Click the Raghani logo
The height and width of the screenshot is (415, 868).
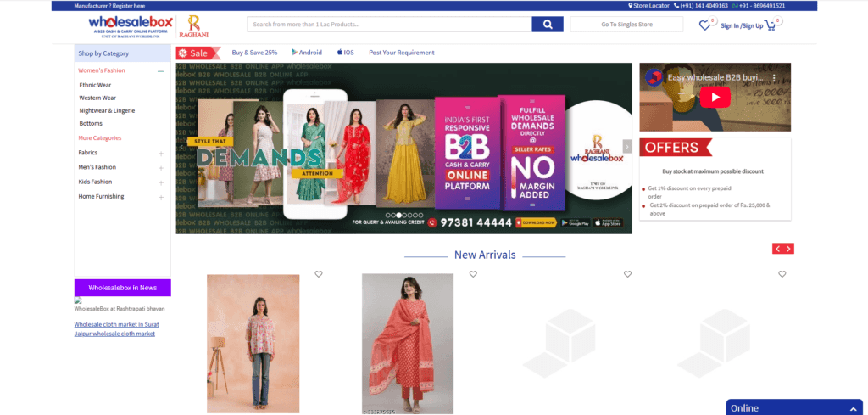[193, 26]
